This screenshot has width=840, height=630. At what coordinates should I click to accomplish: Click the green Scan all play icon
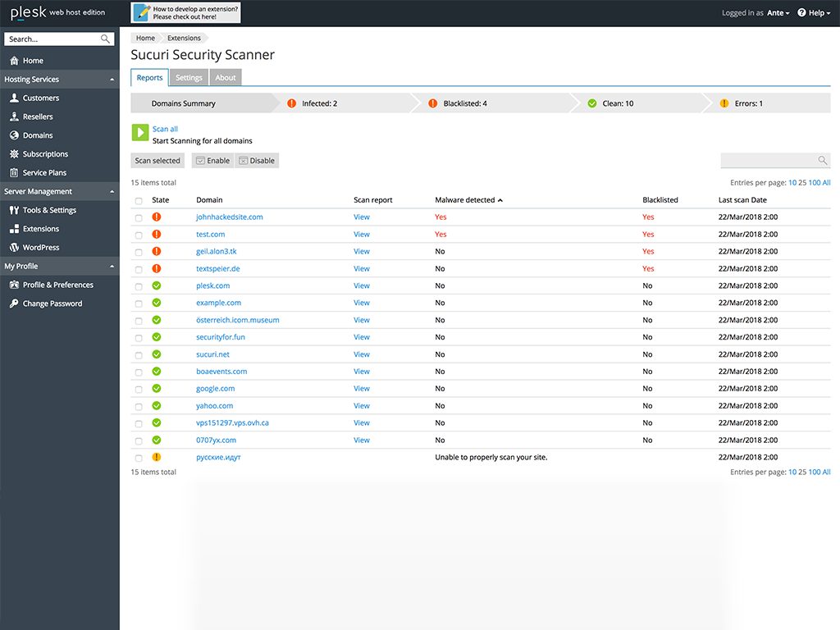(139, 133)
